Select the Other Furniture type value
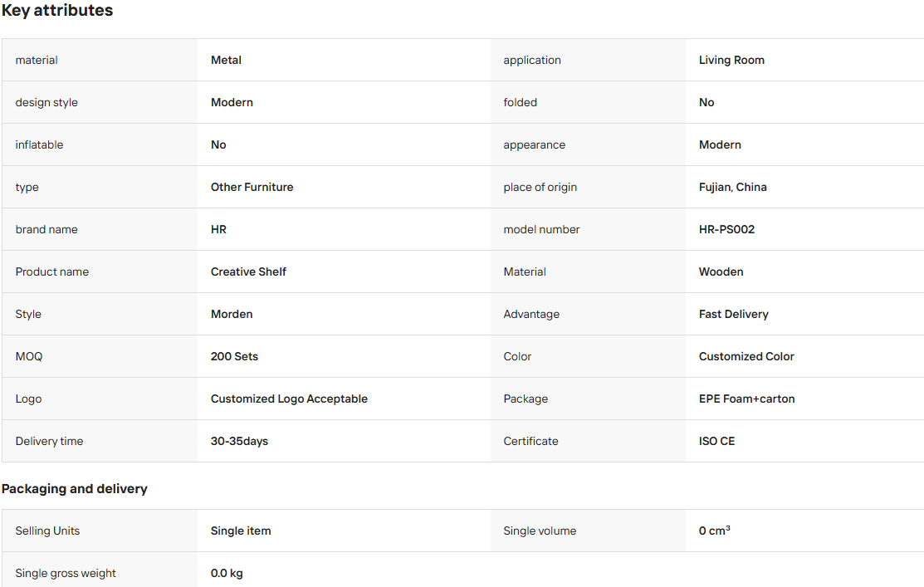Image resolution: width=924 pixels, height=587 pixels. point(252,187)
